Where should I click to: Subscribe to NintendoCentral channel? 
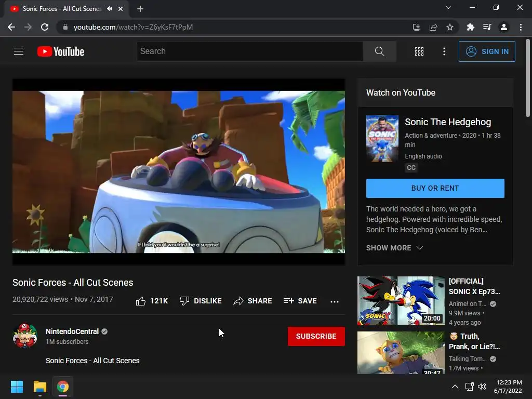[x=316, y=336]
